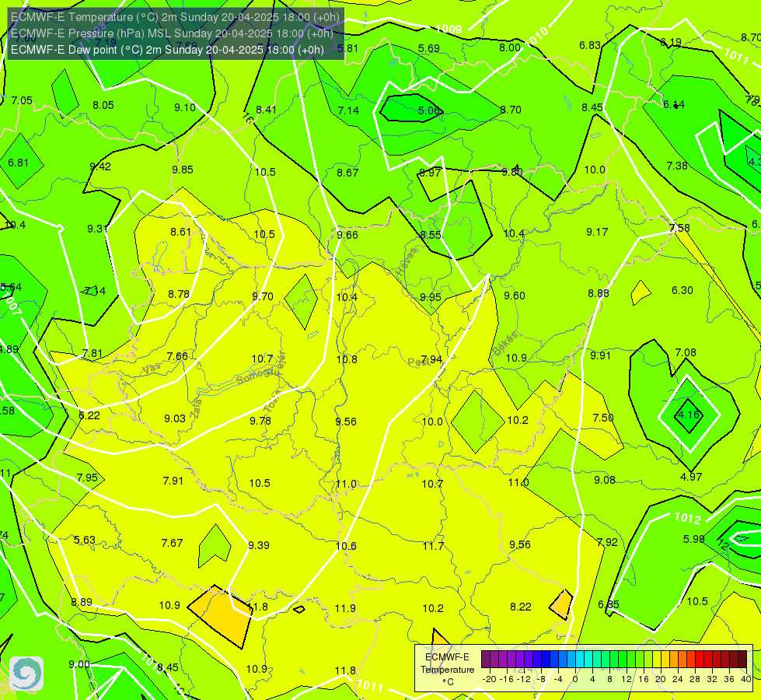761x700 pixels.
Task: Click the 4.97 temperature value
Action: (x=690, y=477)
